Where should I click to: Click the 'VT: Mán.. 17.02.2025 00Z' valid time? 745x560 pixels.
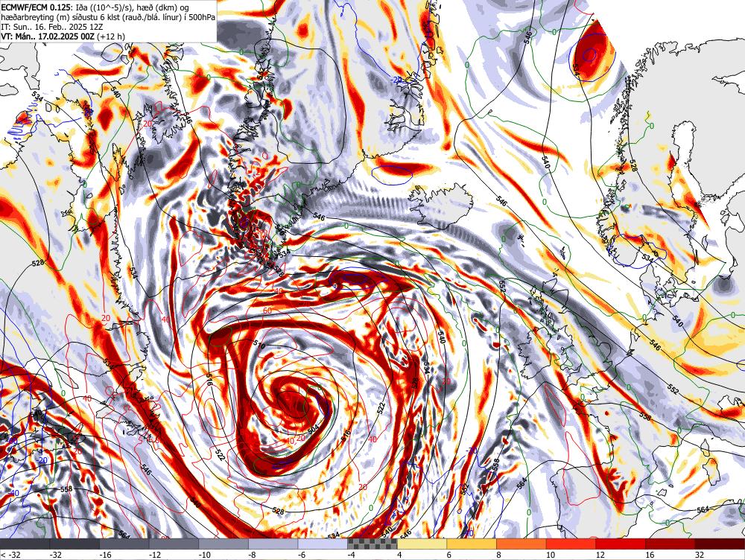pyautogui.click(x=48, y=36)
